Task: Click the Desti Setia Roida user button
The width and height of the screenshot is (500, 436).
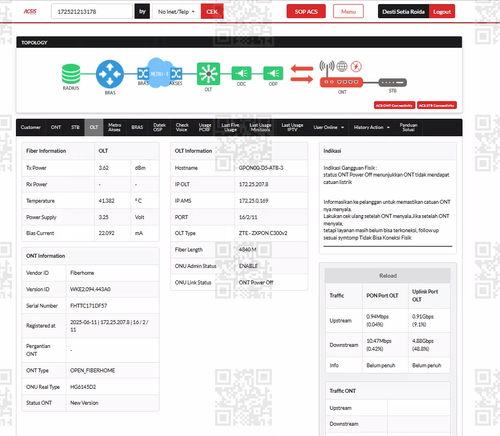Action: (403, 12)
